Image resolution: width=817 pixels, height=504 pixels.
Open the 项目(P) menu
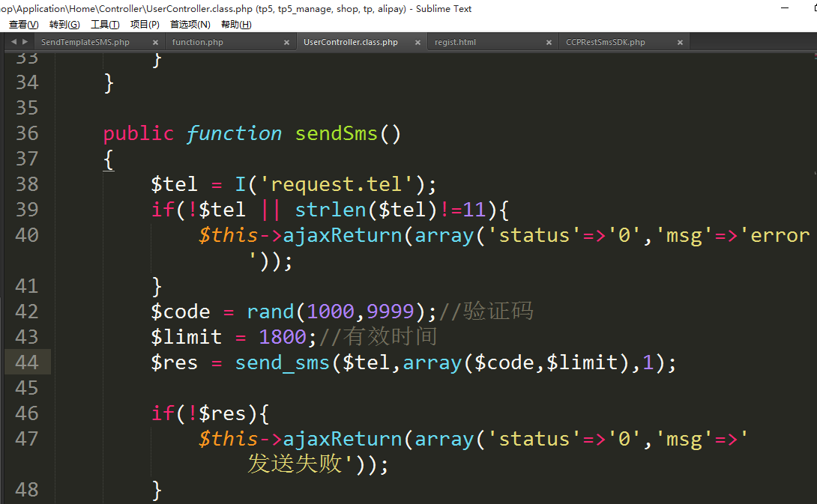coord(145,25)
